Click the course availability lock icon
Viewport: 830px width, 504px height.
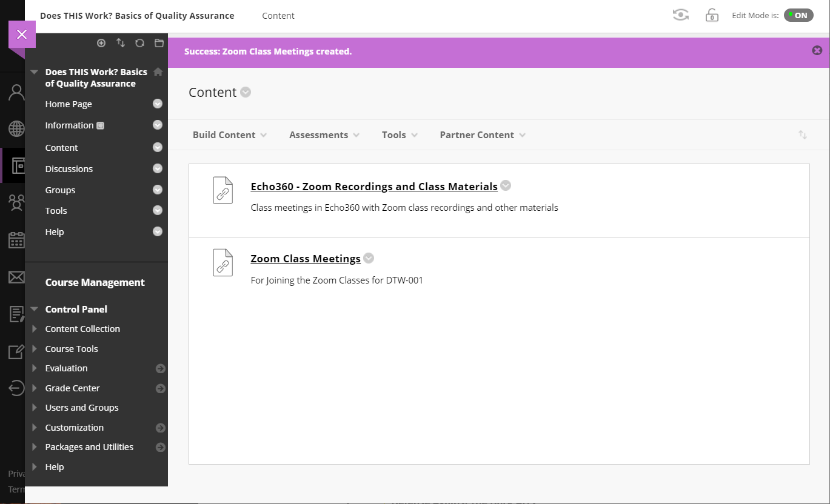tap(712, 15)
